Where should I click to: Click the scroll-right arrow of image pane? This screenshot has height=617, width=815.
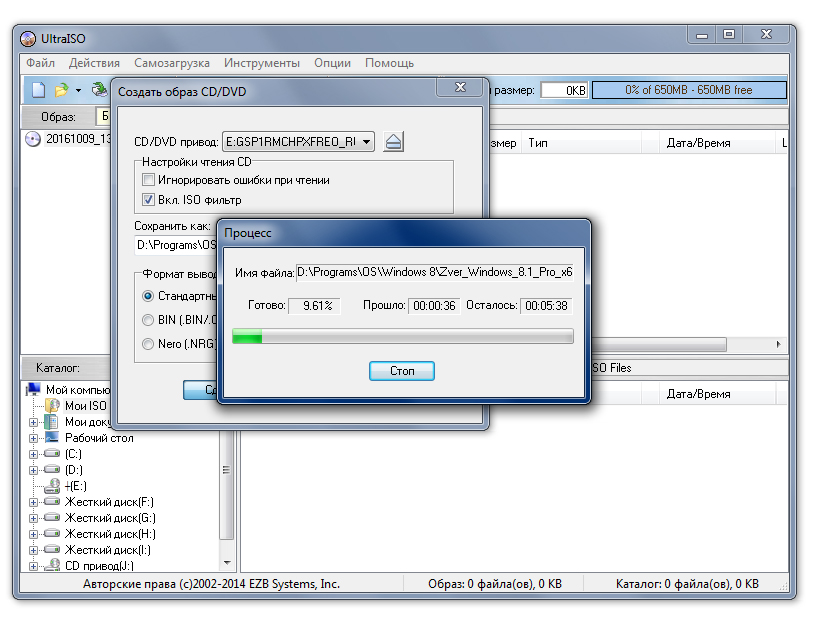[x=778, y=344]
